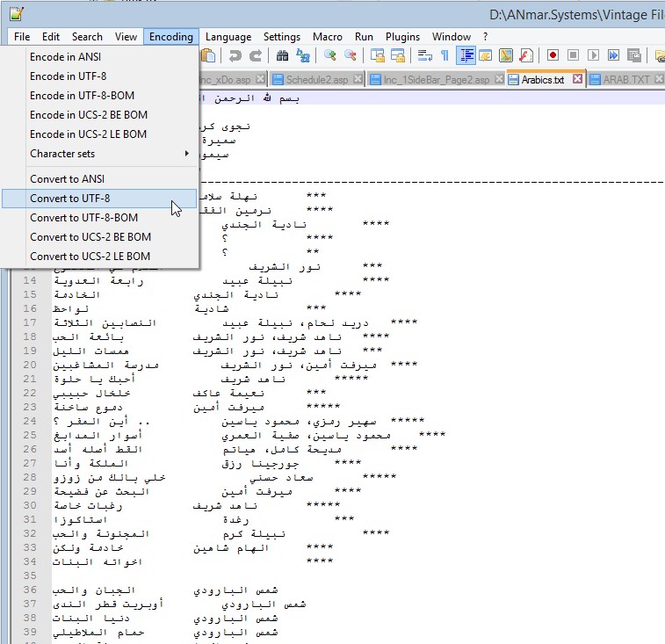This screenshot has height=644, width=665.
Task: Click the Undo toolbar icon
Action: 235,55
